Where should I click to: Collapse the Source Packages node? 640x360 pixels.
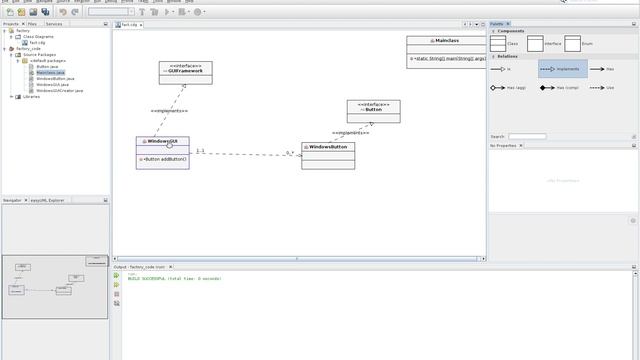[x=11, y=55]
